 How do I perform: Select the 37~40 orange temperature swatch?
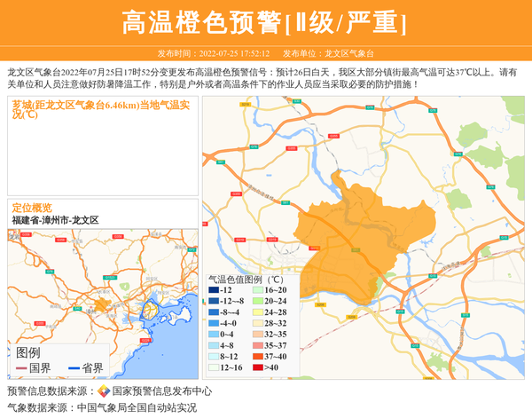coord(257,357)
